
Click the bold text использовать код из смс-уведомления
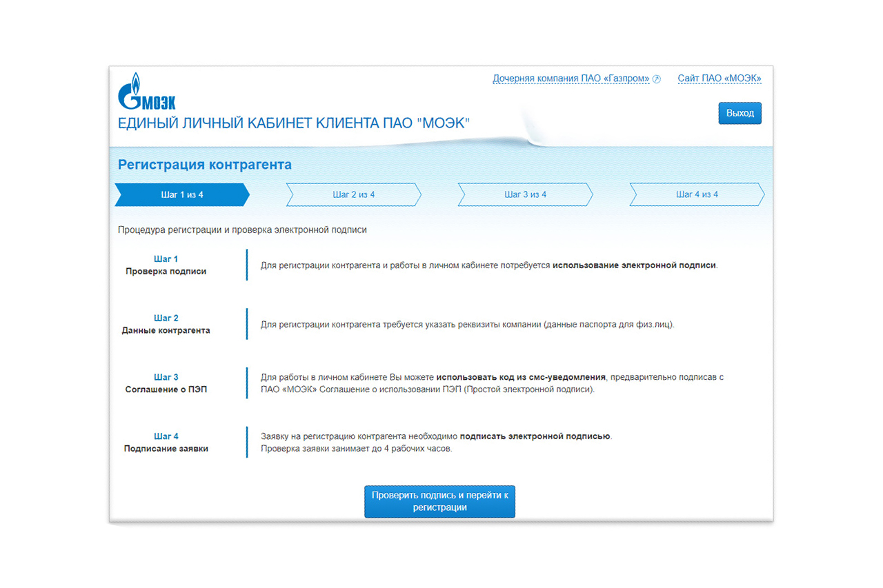point(521,378)
